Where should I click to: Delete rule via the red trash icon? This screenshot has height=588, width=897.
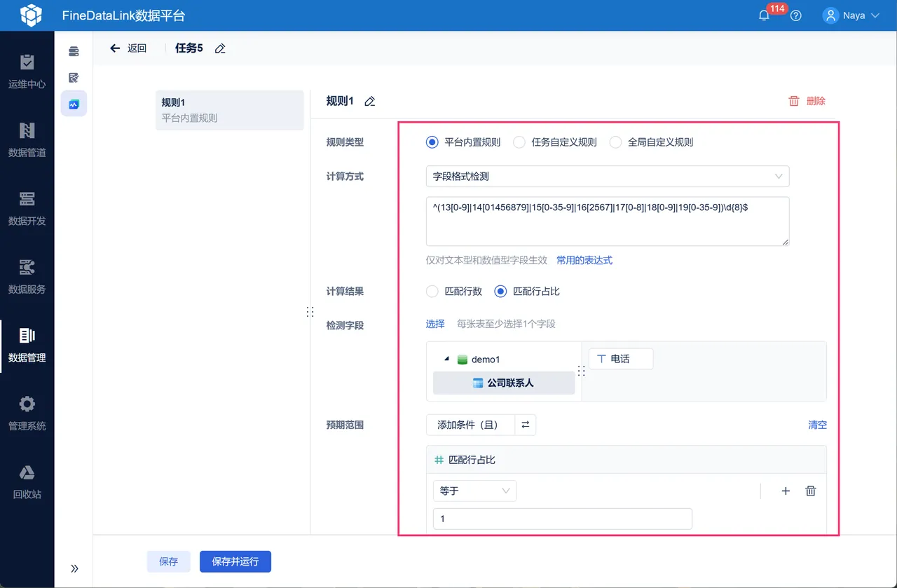tap(794, 101)
